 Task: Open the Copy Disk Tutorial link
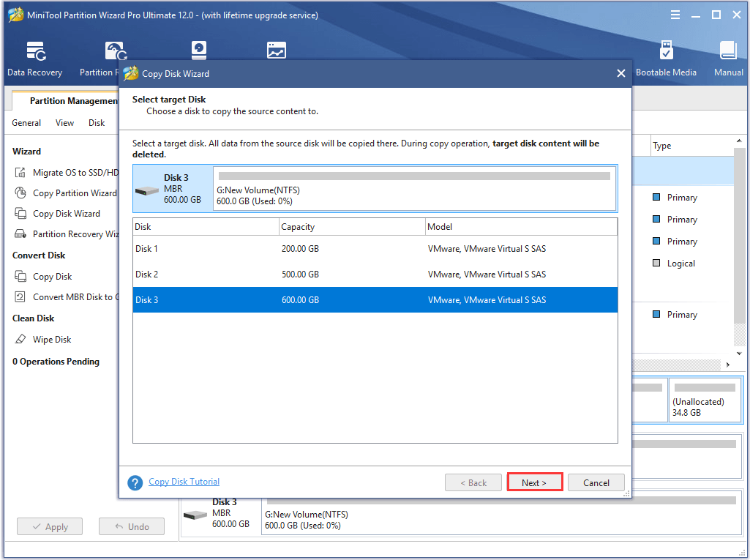tap(184, 482)
